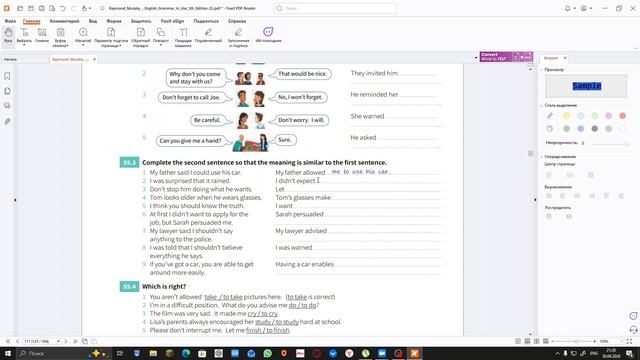Switch to the Start (Начало) document tab

tap(11, 60)
